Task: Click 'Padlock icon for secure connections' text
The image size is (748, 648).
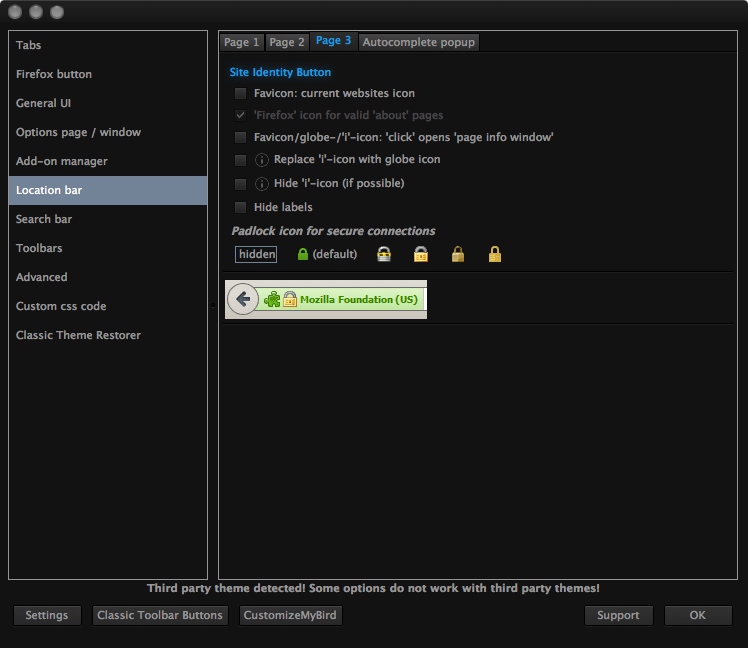Action: 333,231
